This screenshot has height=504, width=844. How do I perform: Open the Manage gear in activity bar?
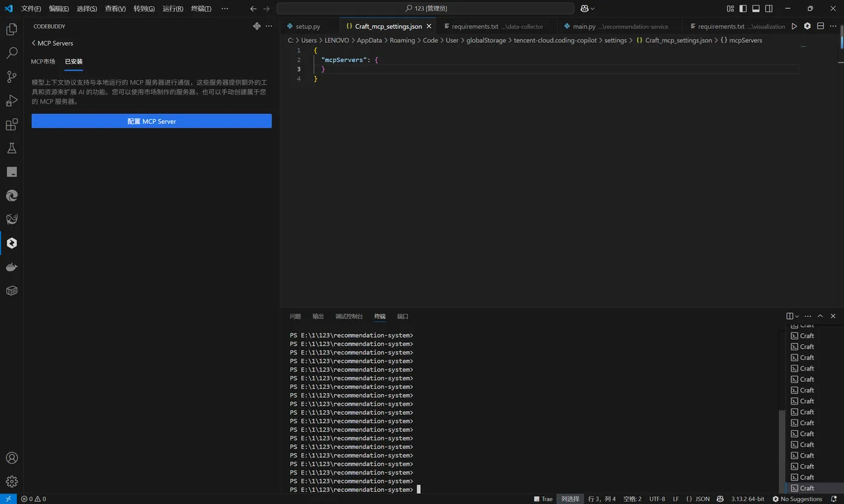[x=11, y=482]
